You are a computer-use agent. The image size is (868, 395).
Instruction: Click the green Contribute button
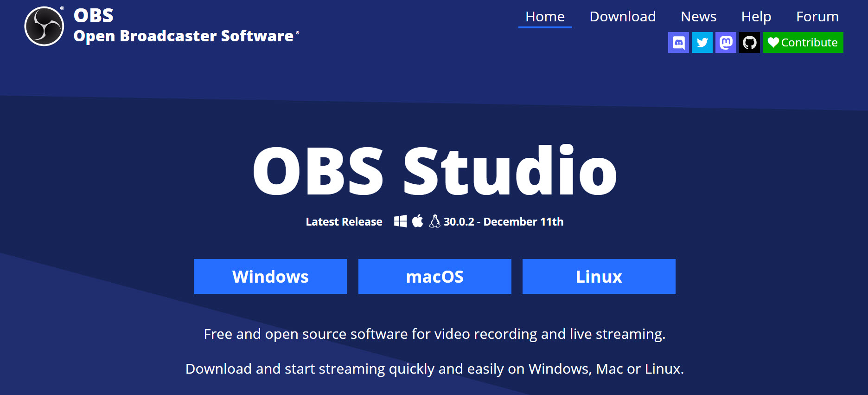(803, 43)
